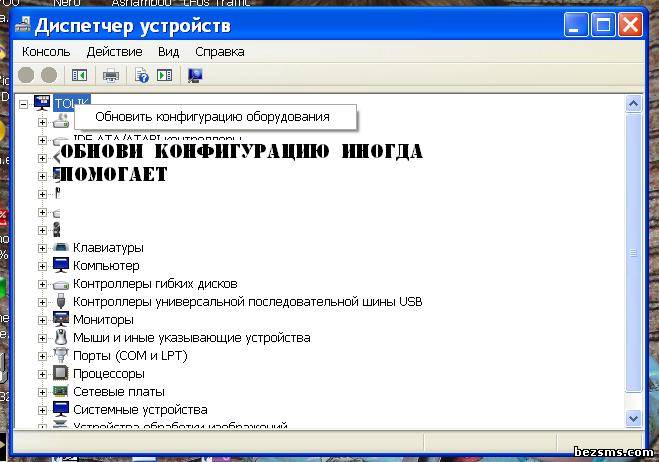Click the green-arrow pane icon right of Properties
This screenshot has height=462, width=659.
coord(165,75)
